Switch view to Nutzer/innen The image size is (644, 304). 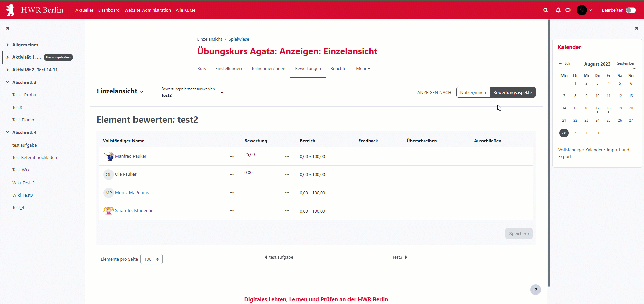coord(473,92)
